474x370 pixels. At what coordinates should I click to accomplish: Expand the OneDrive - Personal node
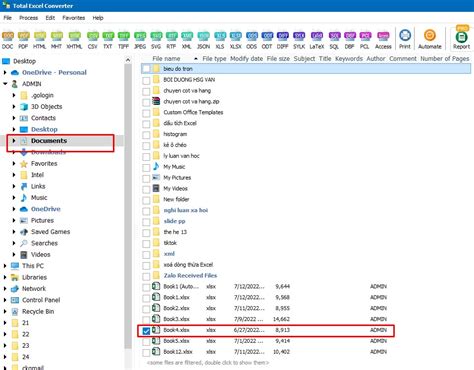(5, 72)
